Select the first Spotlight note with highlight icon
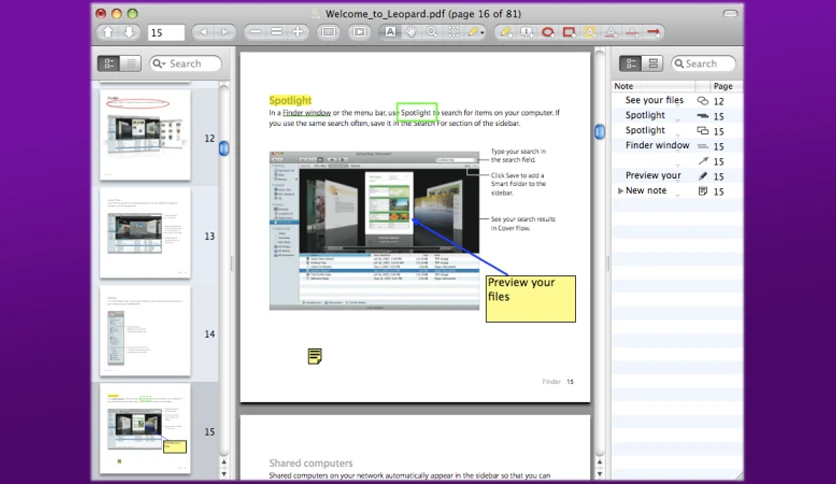The height and width of the screenshot is (484, 836). click(x=677, y=115)
